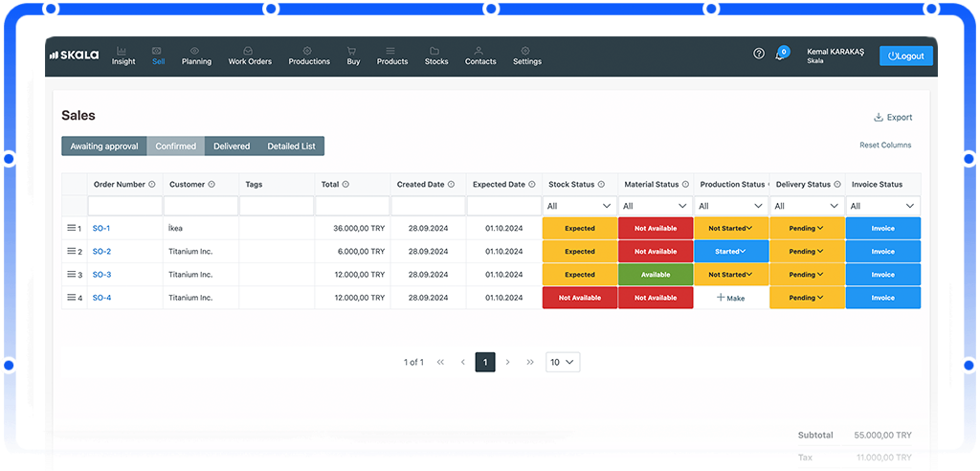This screenshot has height=471, width=980.
Task: Open Settings in navbar
Action: point(527,56)
